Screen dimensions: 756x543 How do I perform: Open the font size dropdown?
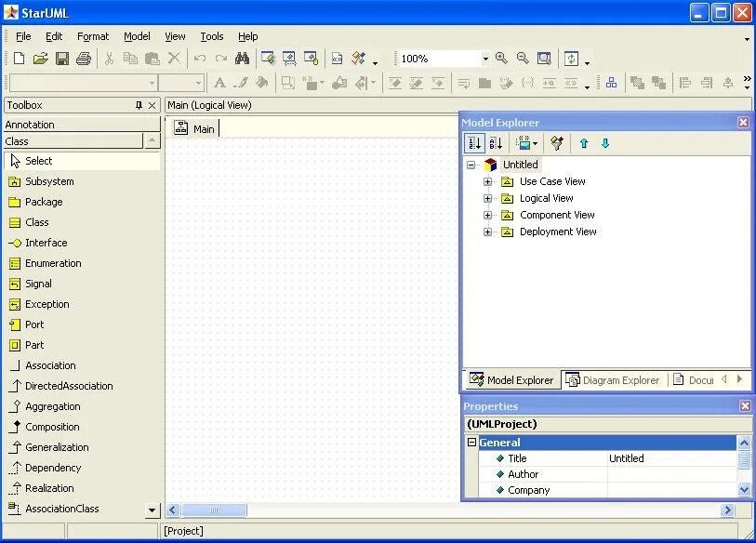[x=198, y=83]
